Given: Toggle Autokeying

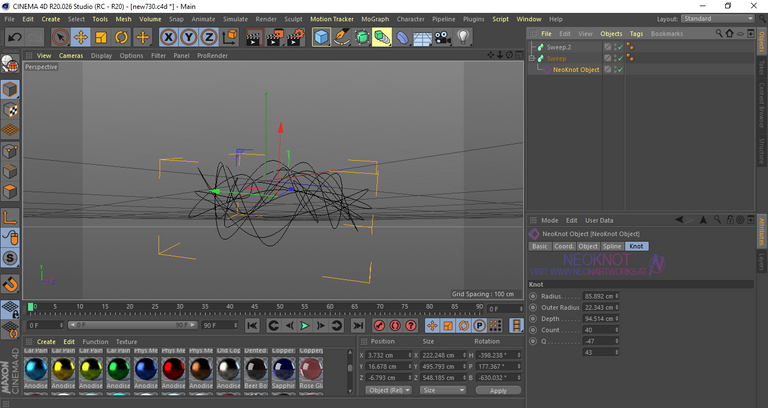Looking at the screenshot, I should pos(395,326).
